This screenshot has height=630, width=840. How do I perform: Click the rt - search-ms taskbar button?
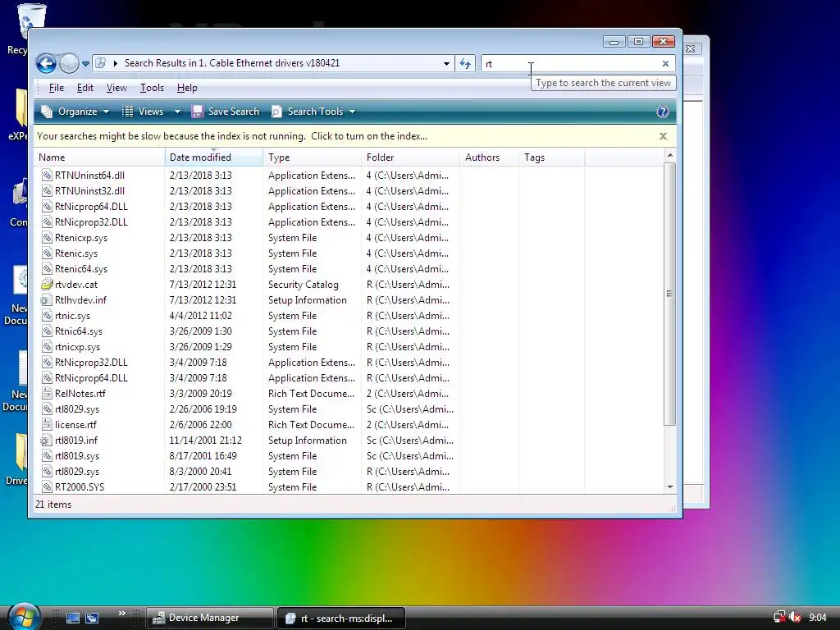341,618
